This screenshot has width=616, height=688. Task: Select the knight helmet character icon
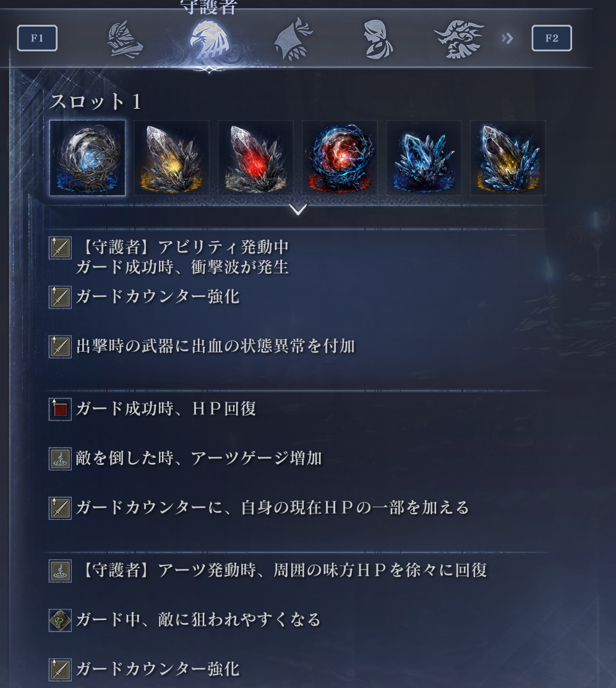[125, 40]
